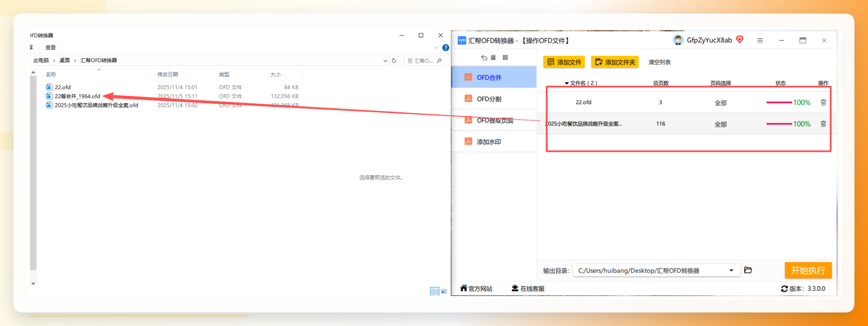Select 2025小吃餐饮品牌战略升级全案.ofd in Explorer
The image size is (868, 326).
click(96, 105)
